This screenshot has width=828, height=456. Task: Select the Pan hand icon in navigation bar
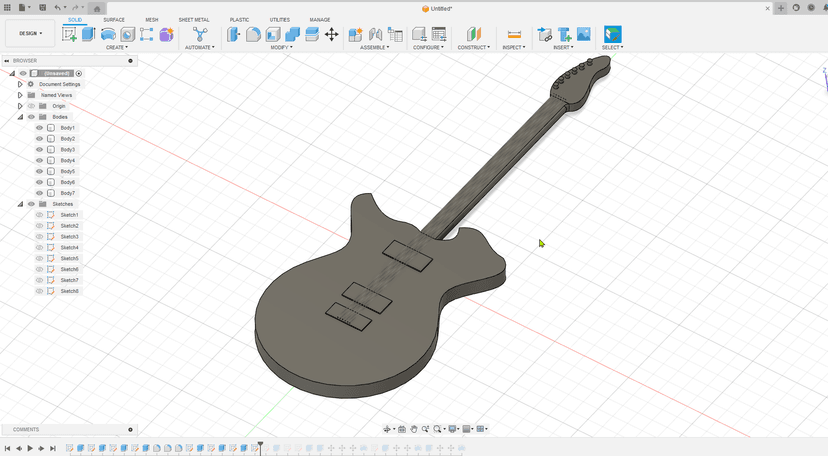click(414, 429)
